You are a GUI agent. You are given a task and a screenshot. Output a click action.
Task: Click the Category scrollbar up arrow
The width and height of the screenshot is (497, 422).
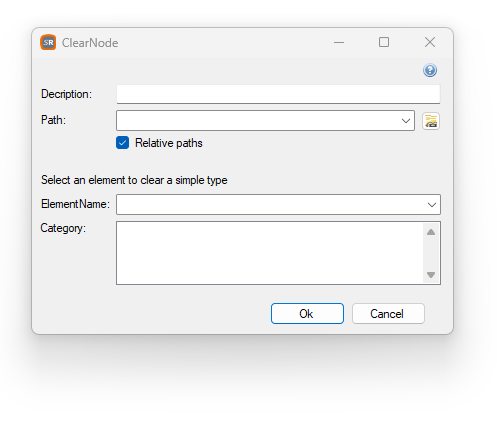pos(431,232)
